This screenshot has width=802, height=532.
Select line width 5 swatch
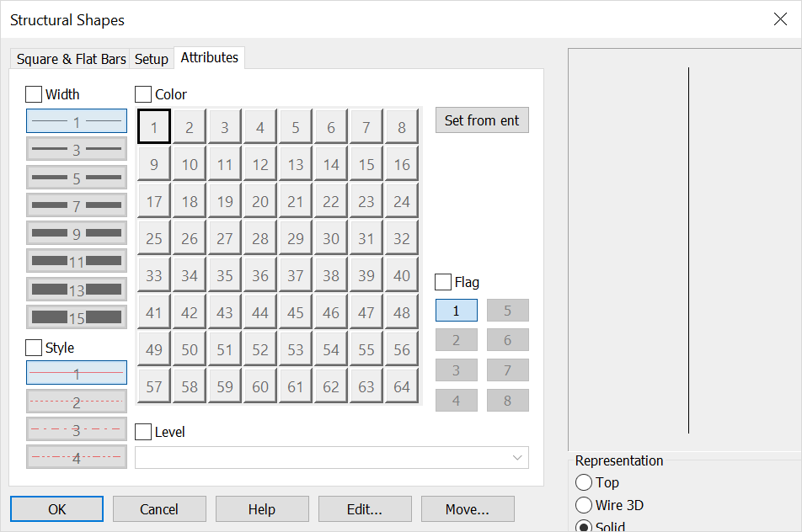click(76, 177)
